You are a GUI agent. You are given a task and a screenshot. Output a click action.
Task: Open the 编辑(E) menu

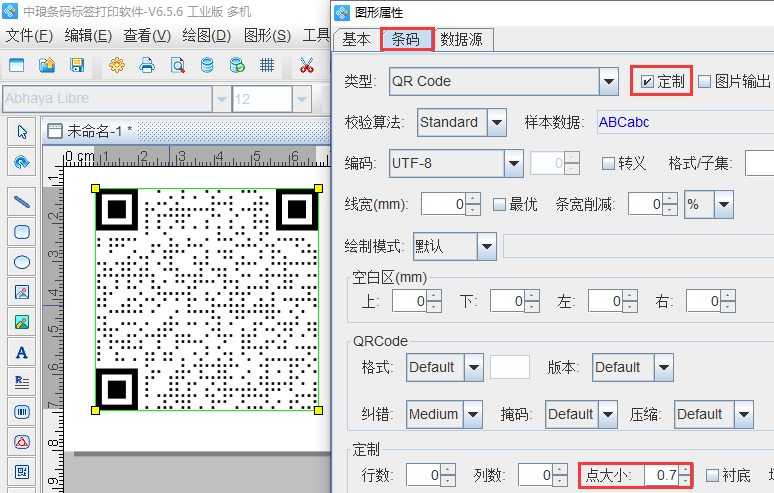coord(88,36)
